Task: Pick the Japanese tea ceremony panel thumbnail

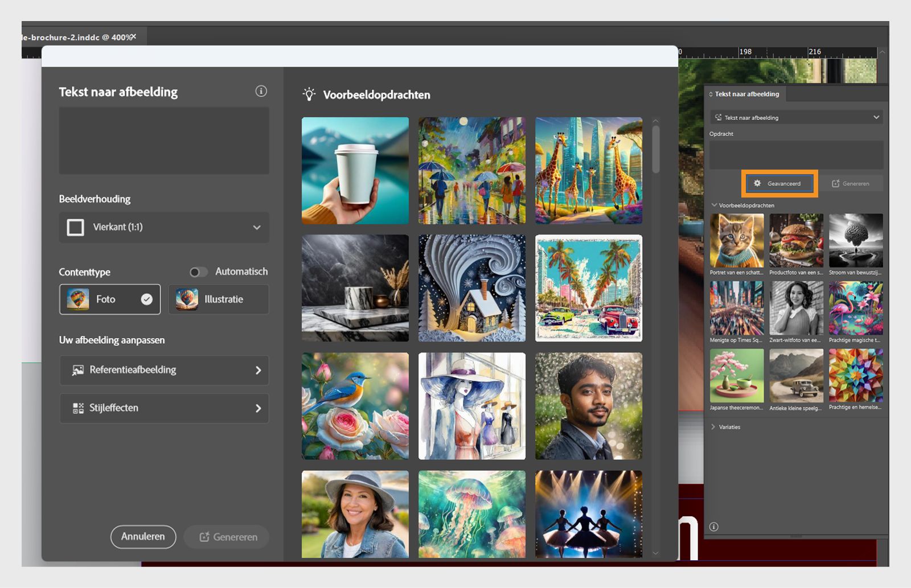Action: click(x=737, y=376)
